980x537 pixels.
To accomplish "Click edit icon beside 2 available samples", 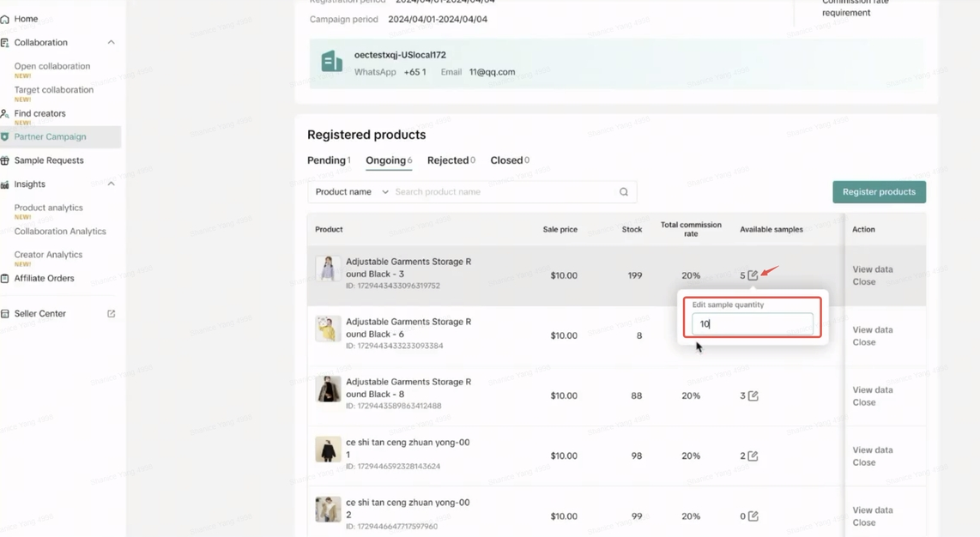I will coord(753,456).
